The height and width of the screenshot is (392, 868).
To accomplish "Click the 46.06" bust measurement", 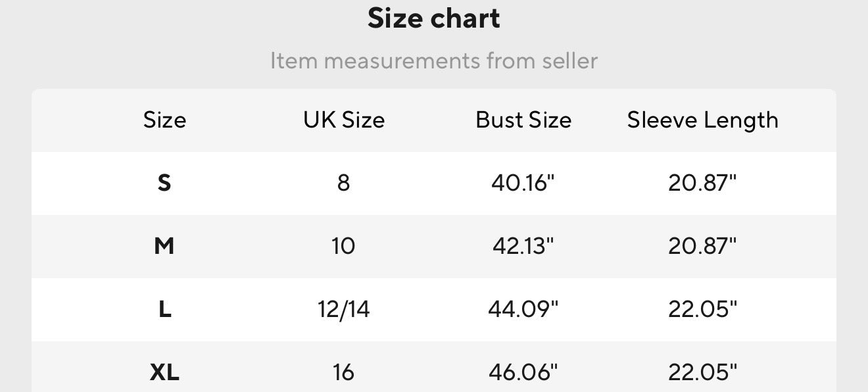I will pyautogui.click(x=523, y=372).
